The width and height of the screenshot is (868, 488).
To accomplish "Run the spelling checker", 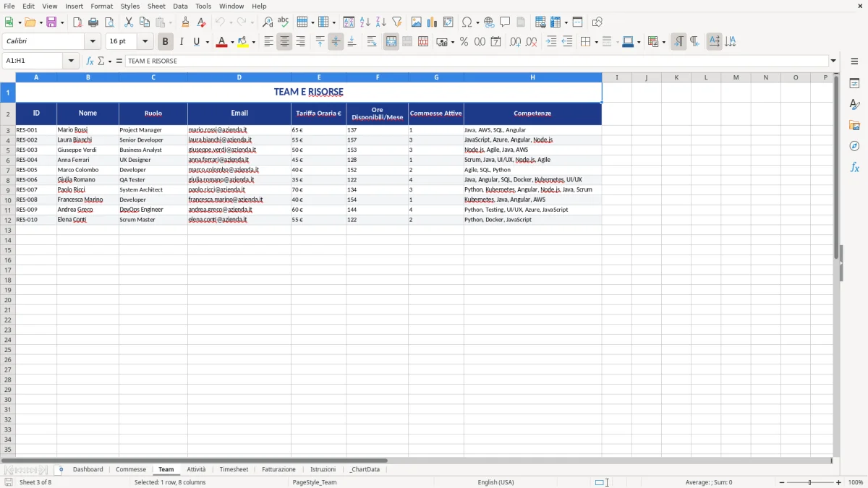I will click(283, 22).
